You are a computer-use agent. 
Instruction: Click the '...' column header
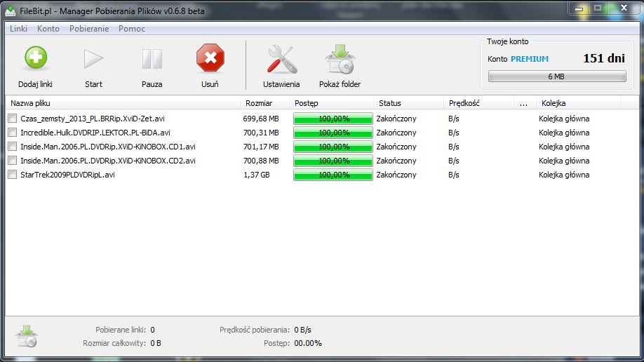[525, 103]
